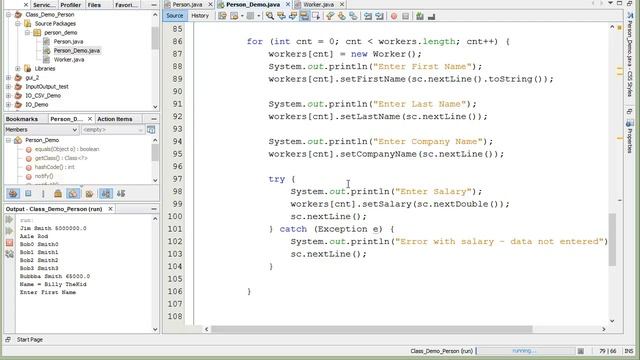This screenshot has height=360, width=640.
Task: Click the running progress bar in status bar
Action: tap(525, 351)
